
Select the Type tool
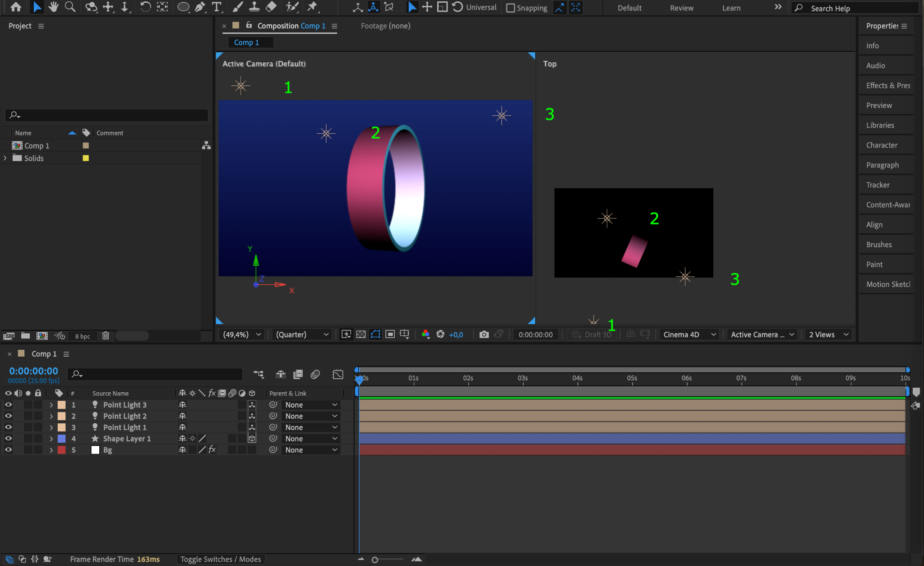217,7
